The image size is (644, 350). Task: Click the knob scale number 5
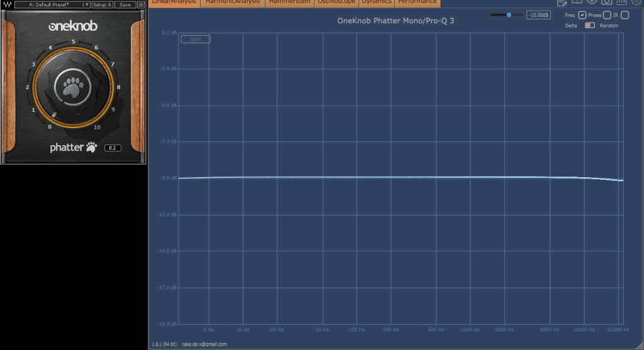coord(74,41)
